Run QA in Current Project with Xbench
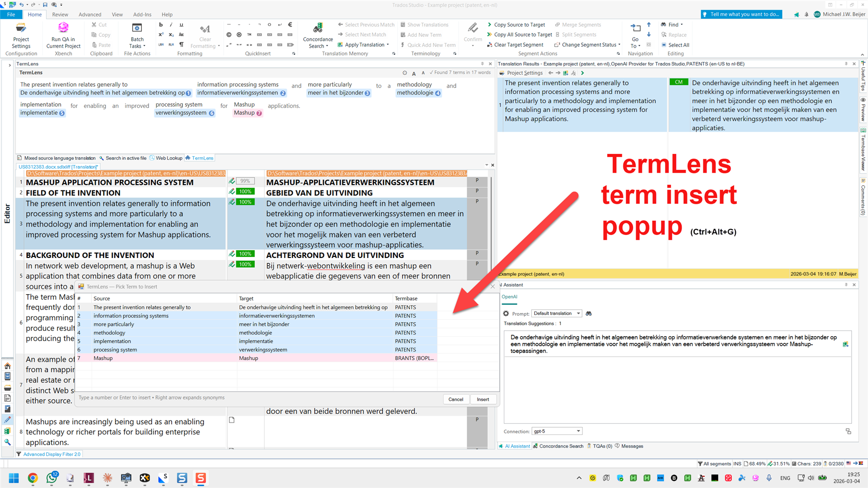Image resolution: width=868 pixels, height=488 pixels. [63, 35]
